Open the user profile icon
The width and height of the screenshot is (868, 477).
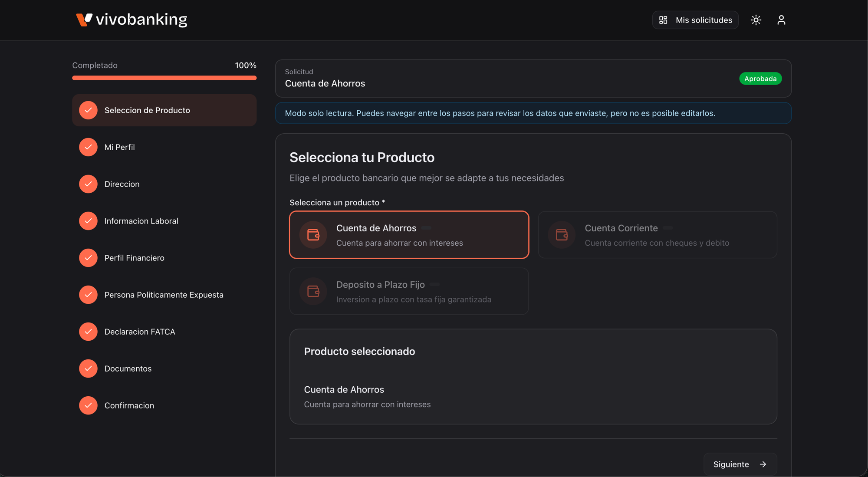[x=781, y=20]
